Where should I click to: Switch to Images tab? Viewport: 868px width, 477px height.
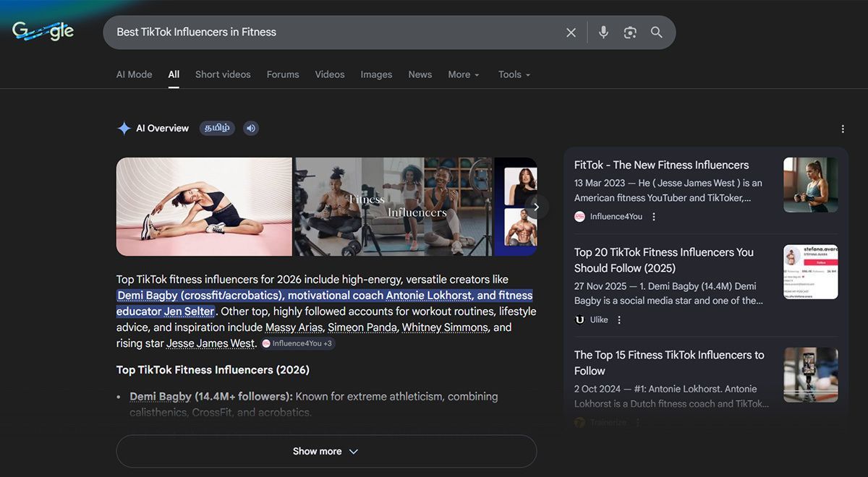(x=376, y=74)
